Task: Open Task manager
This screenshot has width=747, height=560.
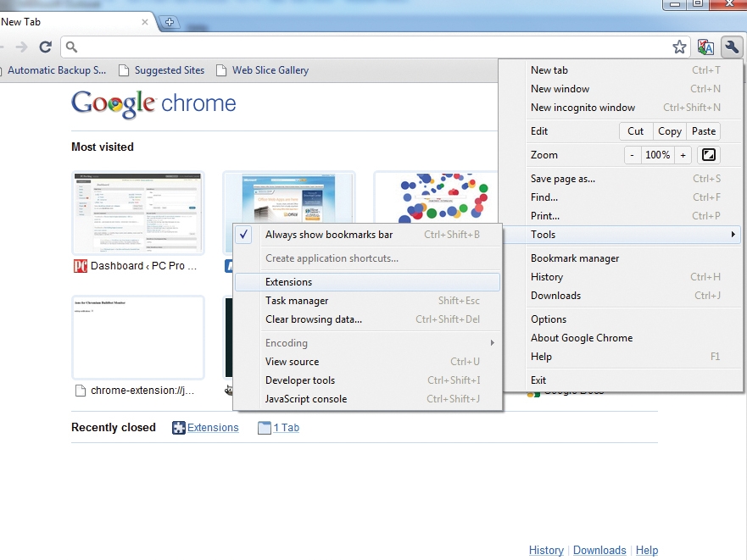Action: 367,301
